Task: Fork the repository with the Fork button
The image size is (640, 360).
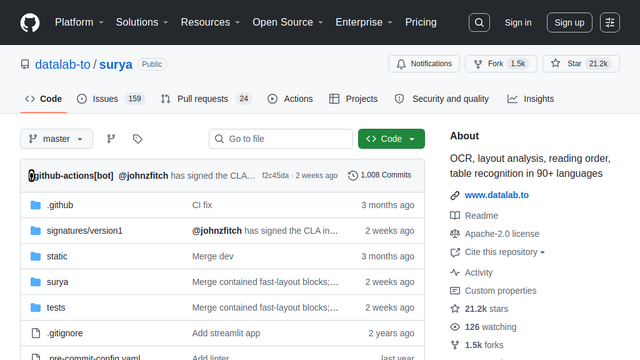Action: tap(501, 64)
